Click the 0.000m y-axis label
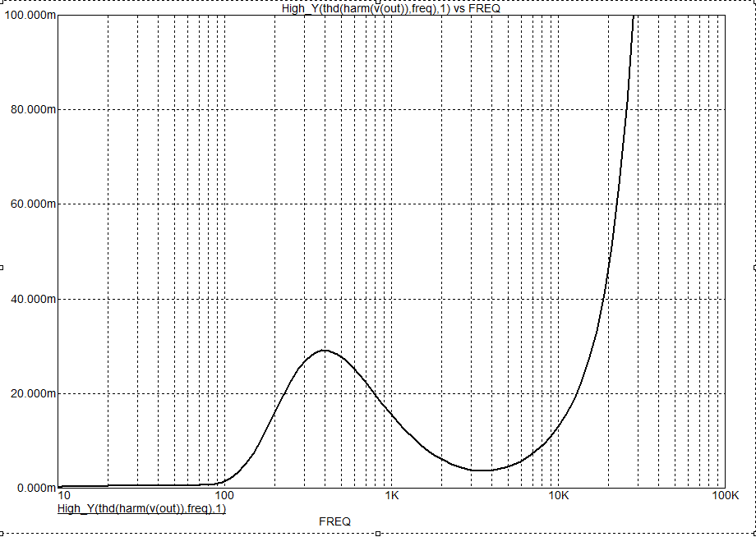This screenshot has width=756, height=537. click(35, 489)
